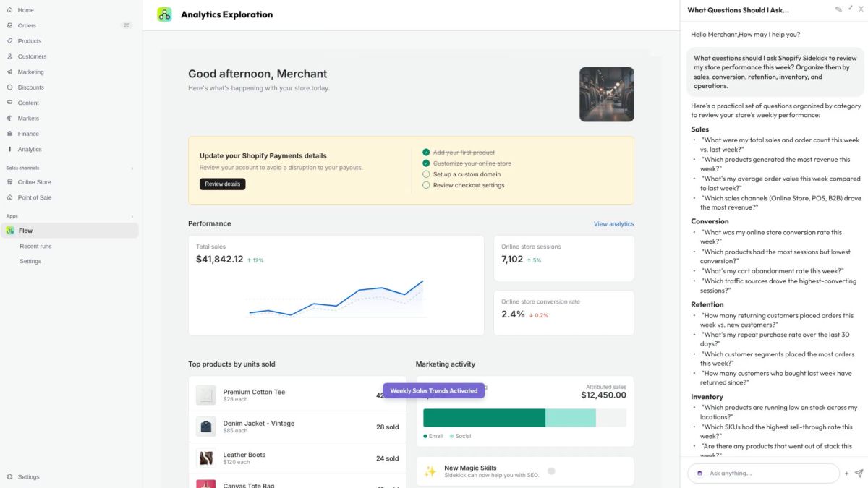Click the light teal Social segment of bar
The image size is (868, 488).
[571, 418]
